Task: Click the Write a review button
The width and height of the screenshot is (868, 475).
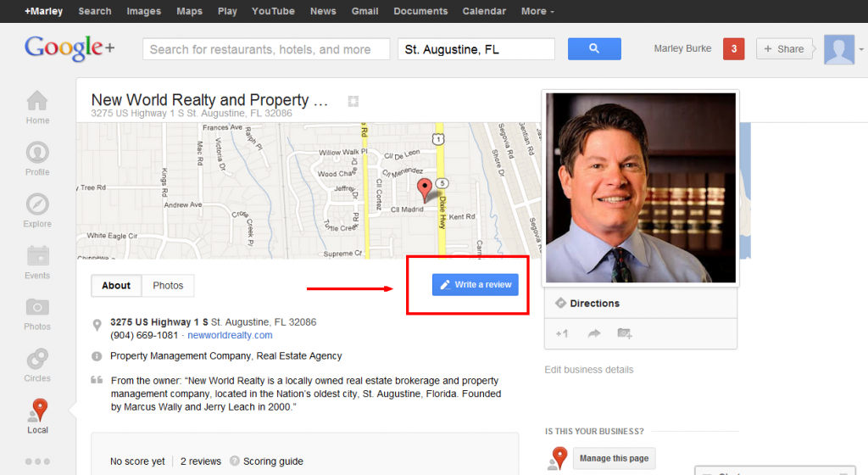Action: click(x=475, y=284)
